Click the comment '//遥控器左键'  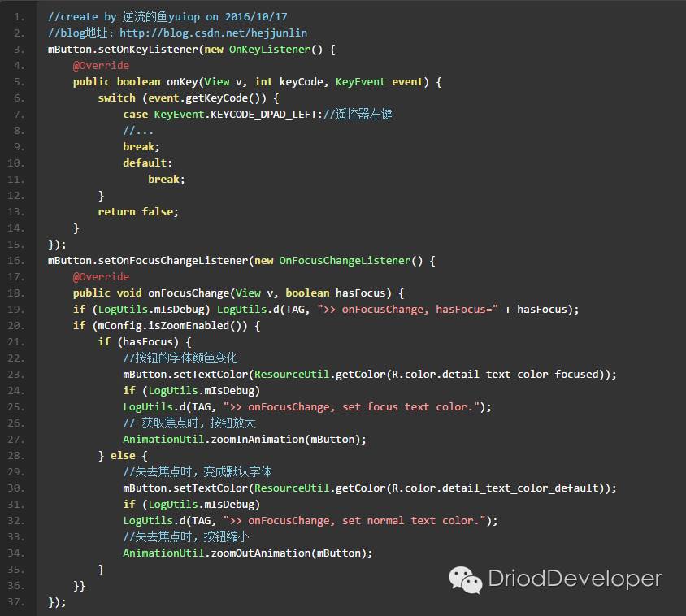[x=358, y=115]
